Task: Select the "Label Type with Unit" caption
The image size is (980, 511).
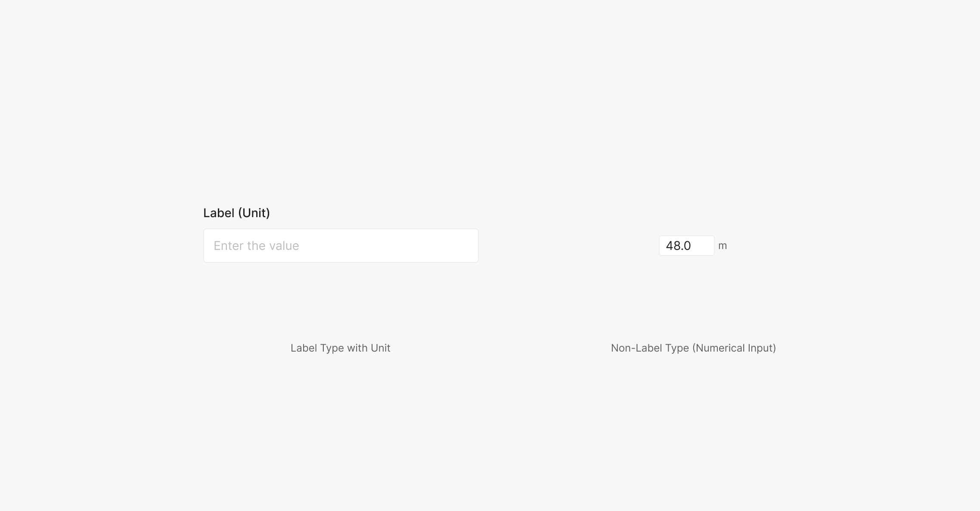Action: (340, 348)
